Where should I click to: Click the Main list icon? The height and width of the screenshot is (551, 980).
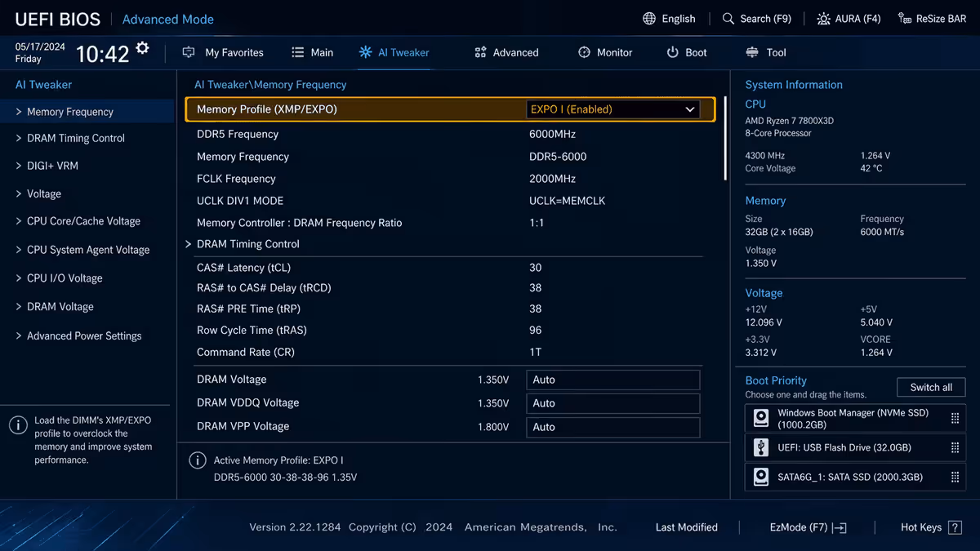pyautogui.click(x=297, y=52)
